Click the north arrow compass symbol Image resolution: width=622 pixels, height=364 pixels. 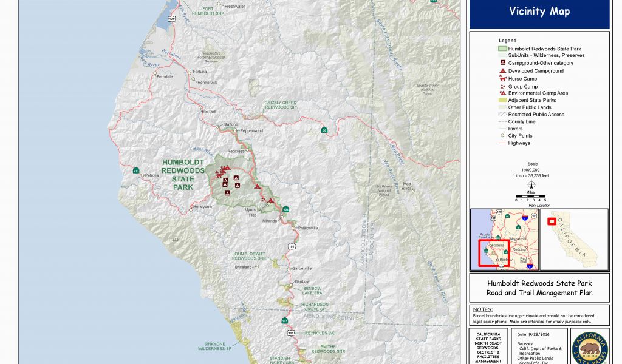tap(531, 184)
